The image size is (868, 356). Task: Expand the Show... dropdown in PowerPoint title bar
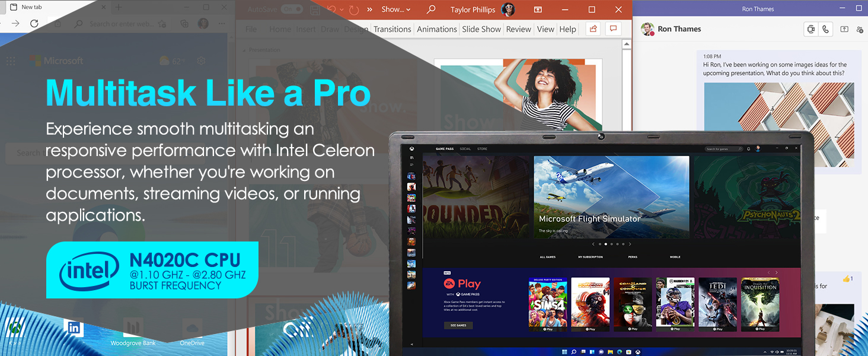tap(396, 9)
